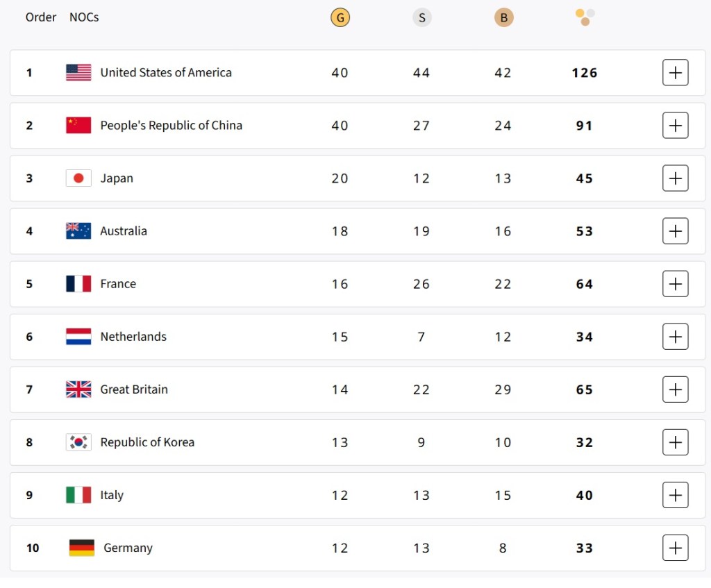The width and height of the screenshot is (711, 588).
Task: Open the Netherlands country name link
Action: 133,337
